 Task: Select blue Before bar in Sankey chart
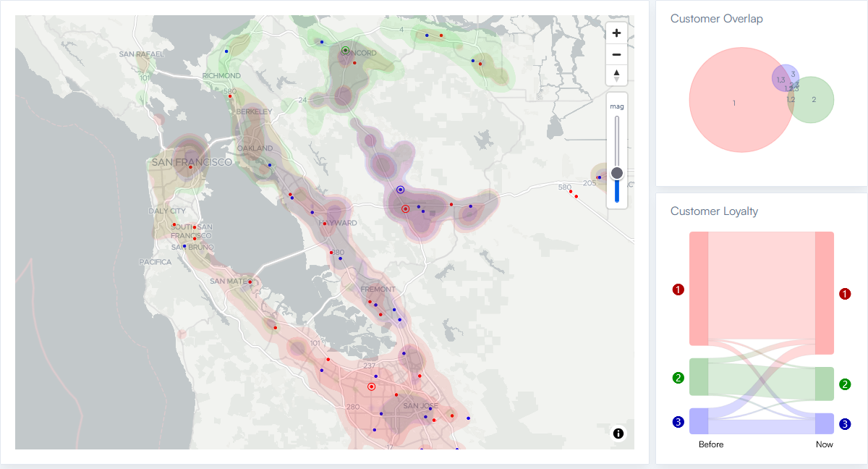(x=699, y=421)
